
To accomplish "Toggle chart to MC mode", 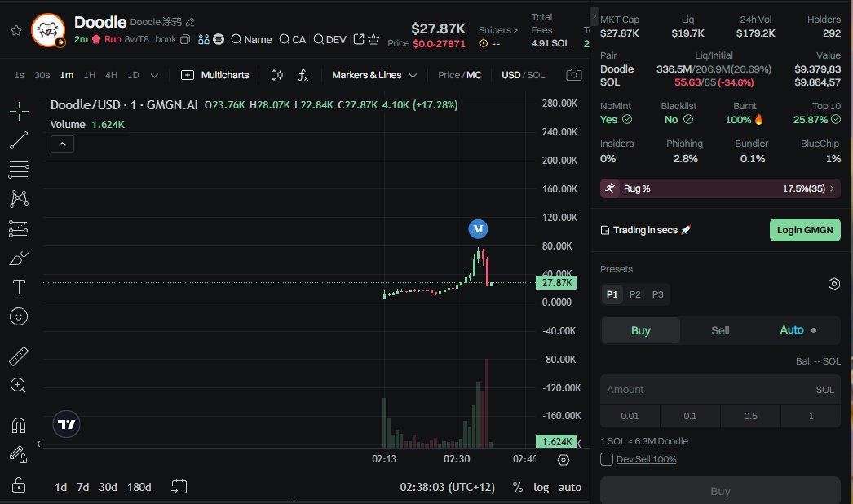I will click(x=474, y=75).
